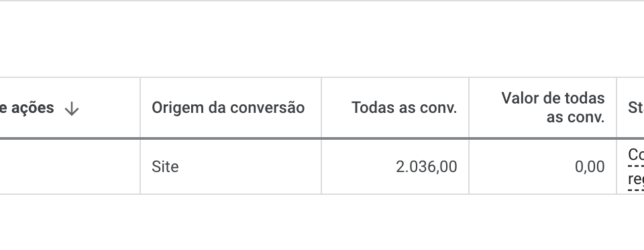Select the empty ações cell in the row

click(70, 167)
